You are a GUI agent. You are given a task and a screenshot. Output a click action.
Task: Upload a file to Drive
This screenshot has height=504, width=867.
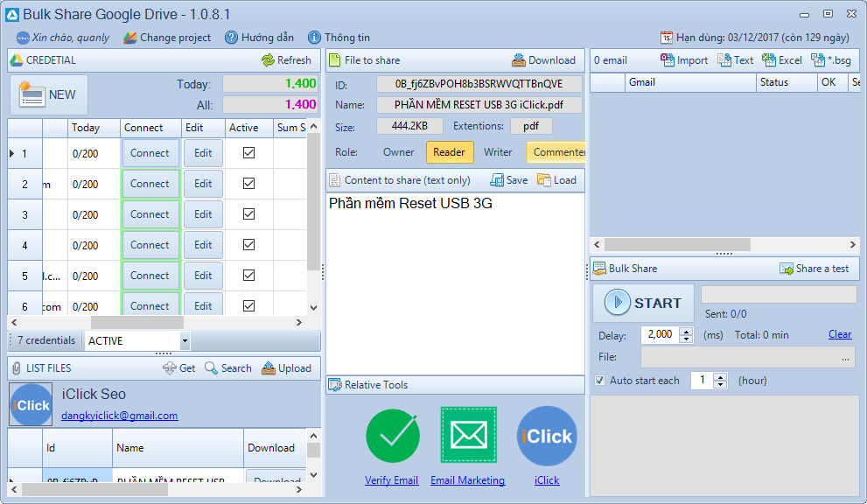(286, 368)
